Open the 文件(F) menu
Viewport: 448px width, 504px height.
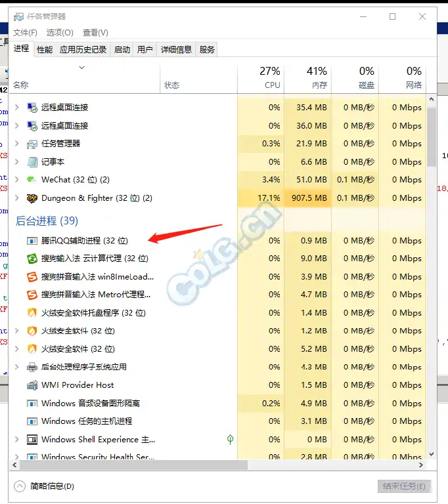click(x=25, y=32)
